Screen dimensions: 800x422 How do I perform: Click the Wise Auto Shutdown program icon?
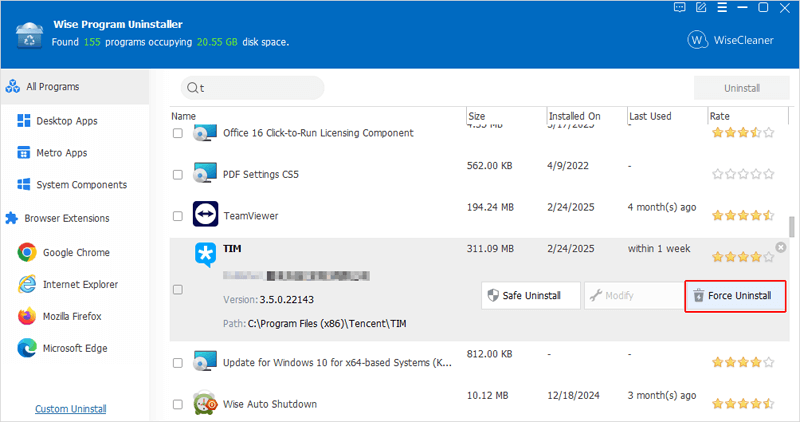(x=205, y=403)
